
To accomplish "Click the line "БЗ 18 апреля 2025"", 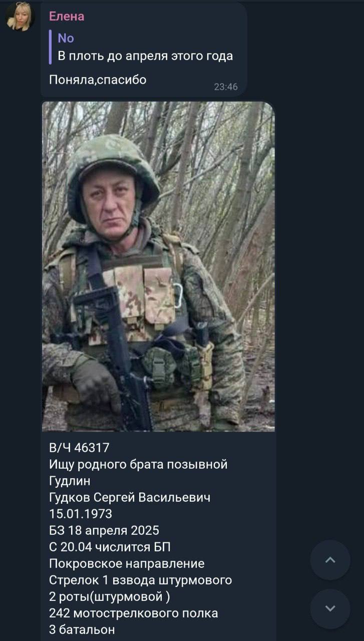I will click(104, 530).
